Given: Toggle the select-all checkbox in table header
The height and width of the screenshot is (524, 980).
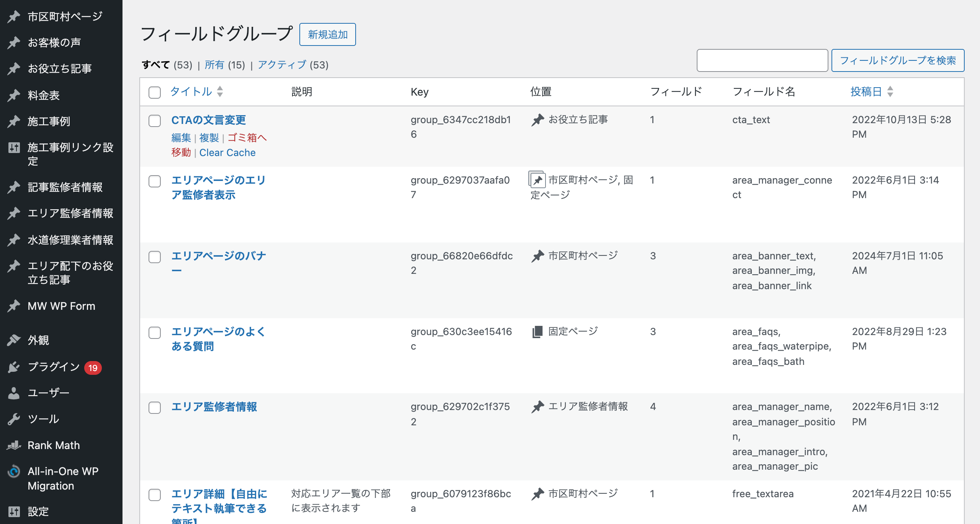Looking at the screenshot, I should [x=155, y=92].
